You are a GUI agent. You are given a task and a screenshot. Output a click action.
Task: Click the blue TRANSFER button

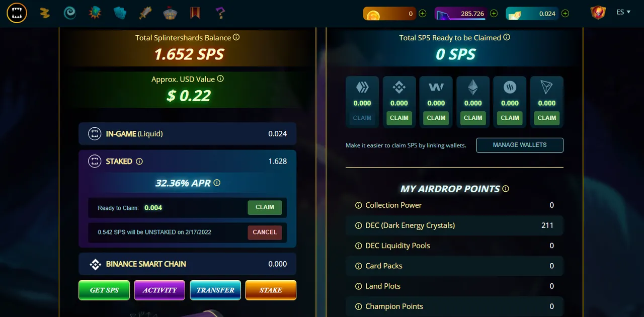pyautogui.click(x=215, y=290)
